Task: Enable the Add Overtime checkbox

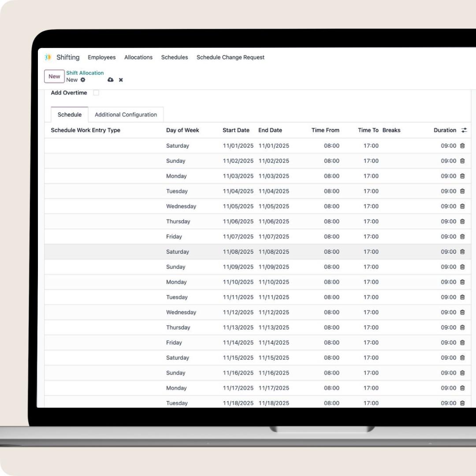Action: coord(96,93)
